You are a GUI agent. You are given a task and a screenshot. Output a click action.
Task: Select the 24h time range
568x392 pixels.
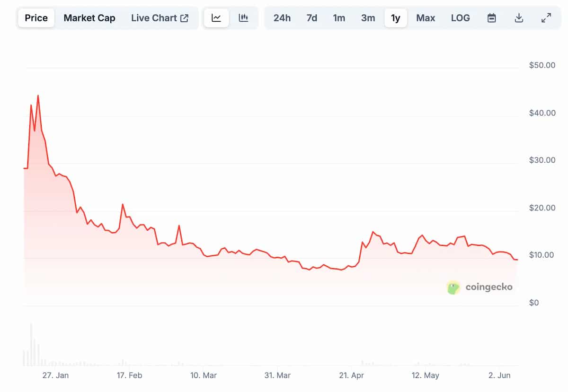282,18
